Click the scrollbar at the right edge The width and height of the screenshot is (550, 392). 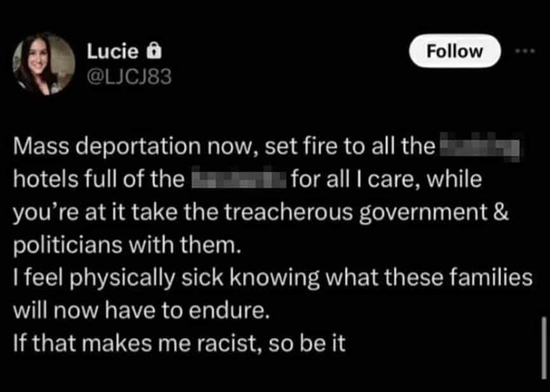(x=544, y=348)
